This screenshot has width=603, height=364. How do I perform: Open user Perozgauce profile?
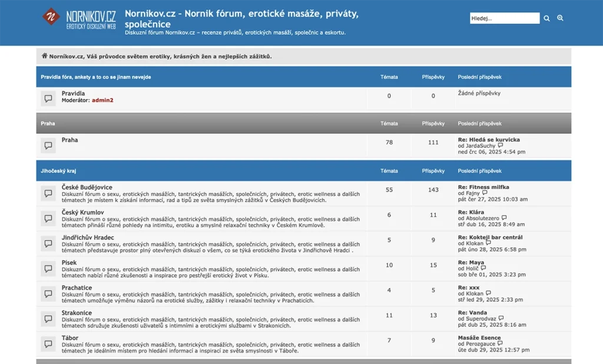coord(481,343)
